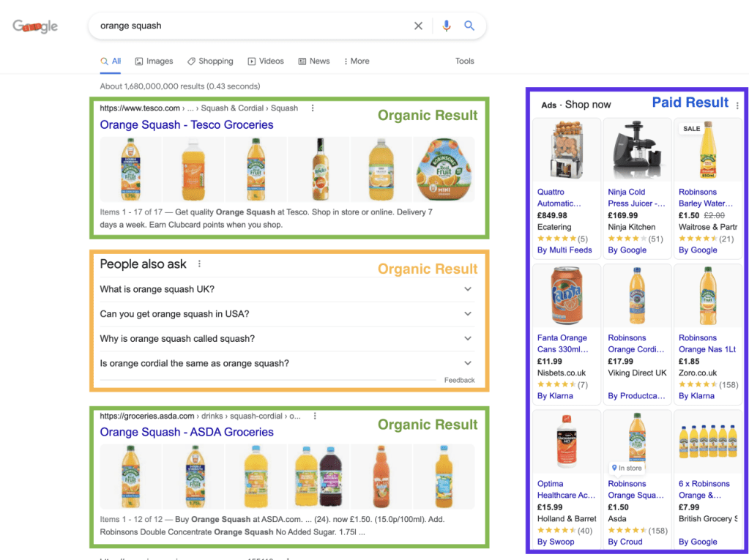The height and width of the screenshot is (560, 749).
Task: Switch to the News tab
Action: [314, 61]
